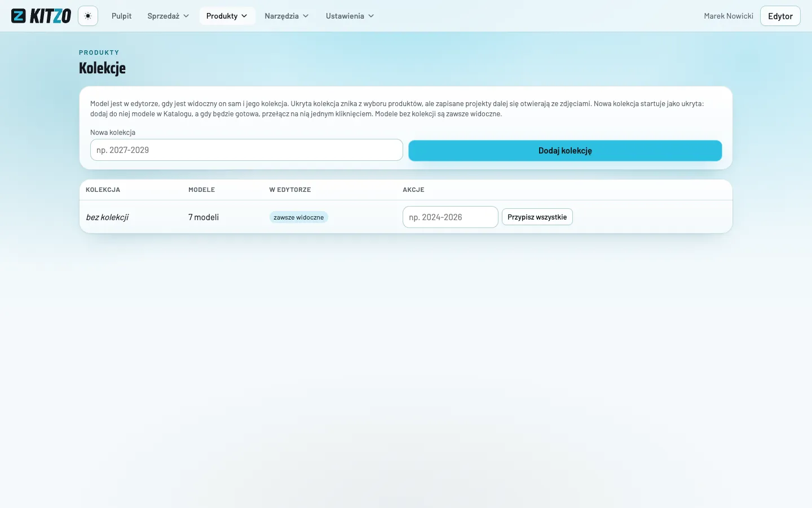
Task: Click the PRODUKTY breadcrumb label
Action: pyautogui.click(x=99, y=52)
